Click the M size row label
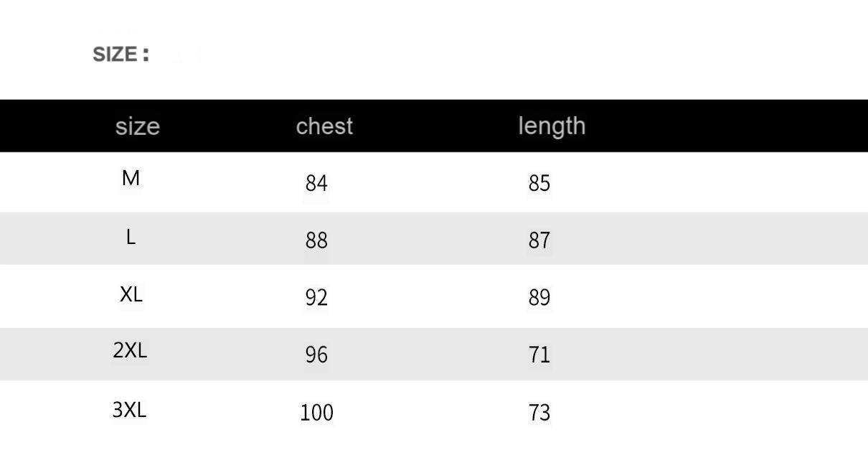 pyautogui.click(x=131, y=178)
